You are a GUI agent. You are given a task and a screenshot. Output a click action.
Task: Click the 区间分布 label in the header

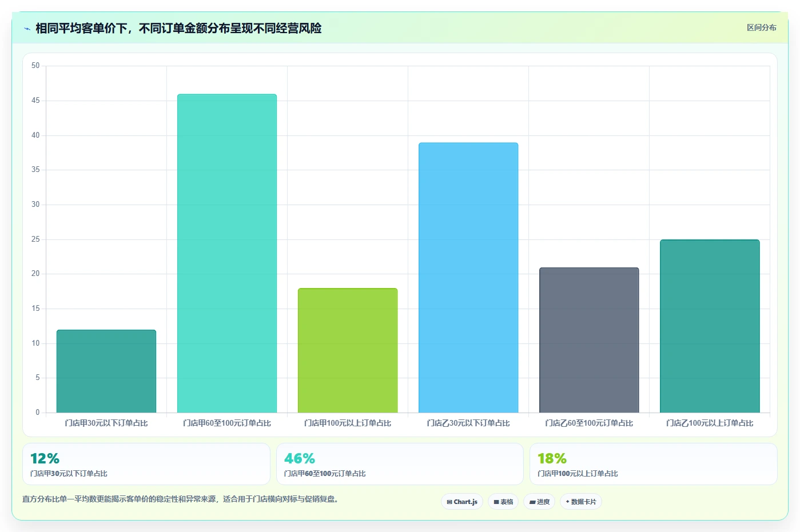pyautogui.click(x=761, y=27)
